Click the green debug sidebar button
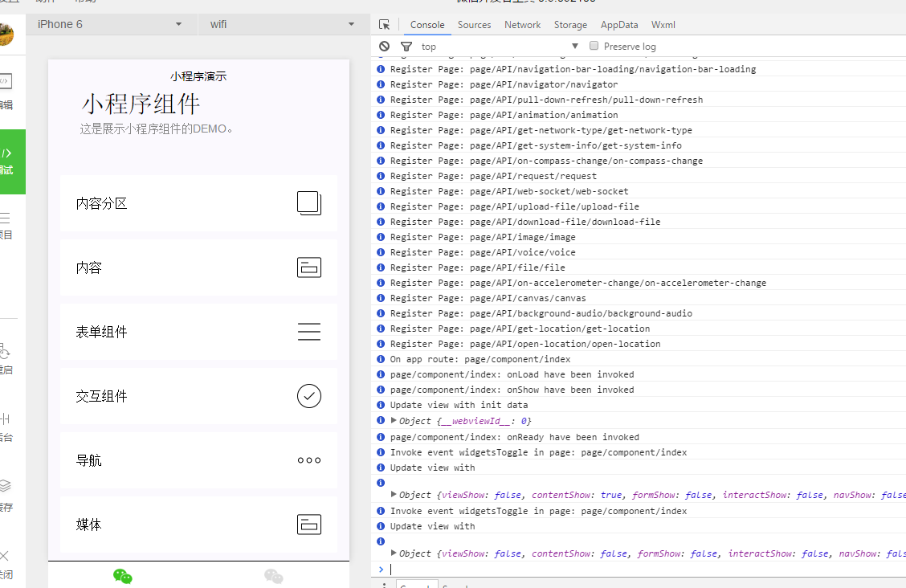 tap(13, 161)
